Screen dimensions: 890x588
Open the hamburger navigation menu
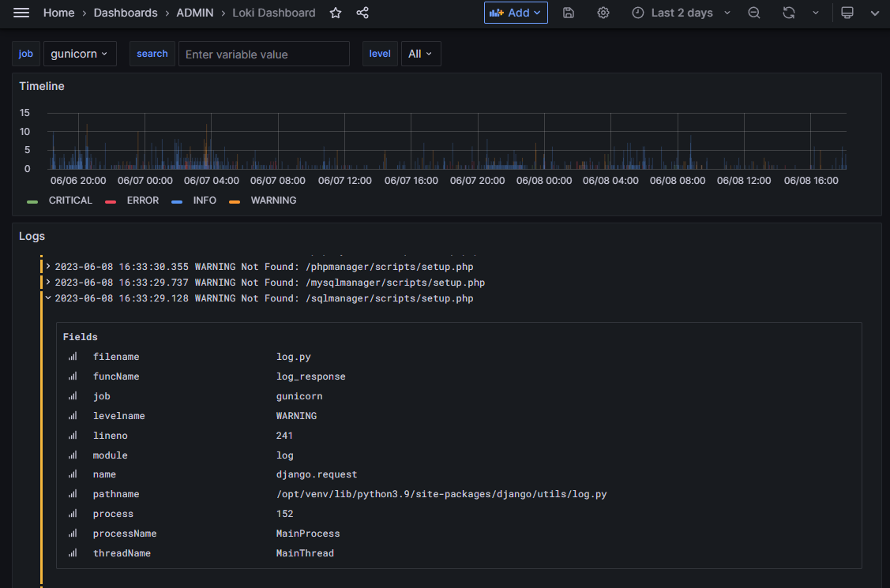21,13
